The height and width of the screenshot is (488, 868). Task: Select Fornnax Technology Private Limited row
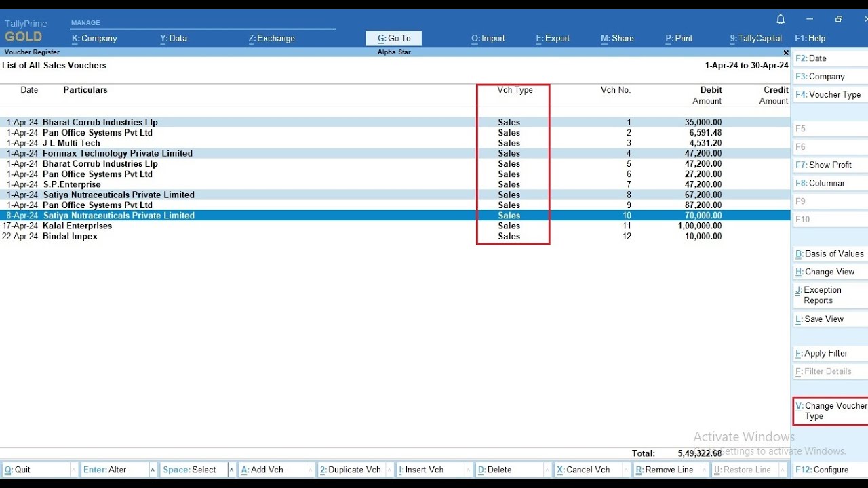pos(395,153)
